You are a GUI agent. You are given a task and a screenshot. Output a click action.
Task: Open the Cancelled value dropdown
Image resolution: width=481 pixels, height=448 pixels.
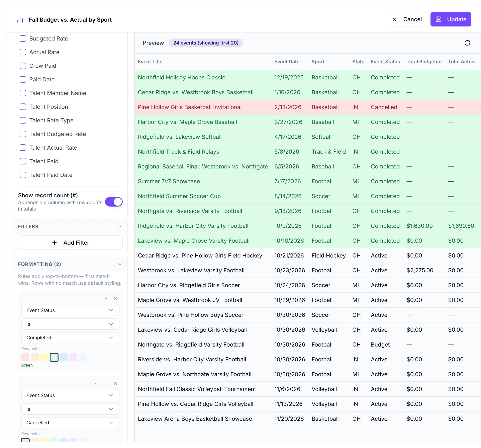pyautogui.click(x=70, y=423)
